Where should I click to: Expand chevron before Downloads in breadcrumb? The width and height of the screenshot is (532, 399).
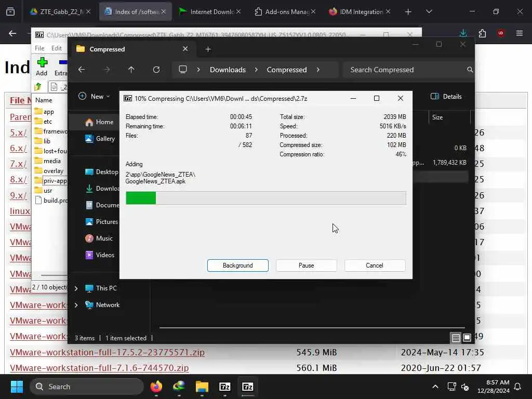(x=198, y=70)
